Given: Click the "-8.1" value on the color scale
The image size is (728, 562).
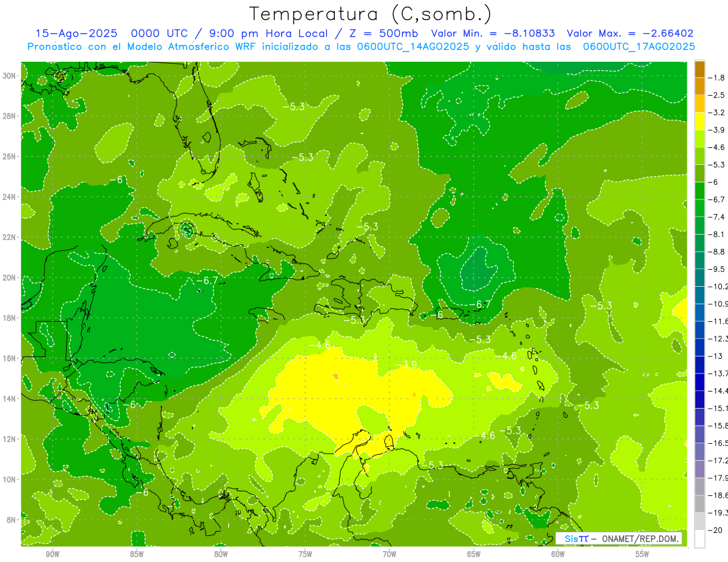Looking at the screenshot, I should (717, 234).
